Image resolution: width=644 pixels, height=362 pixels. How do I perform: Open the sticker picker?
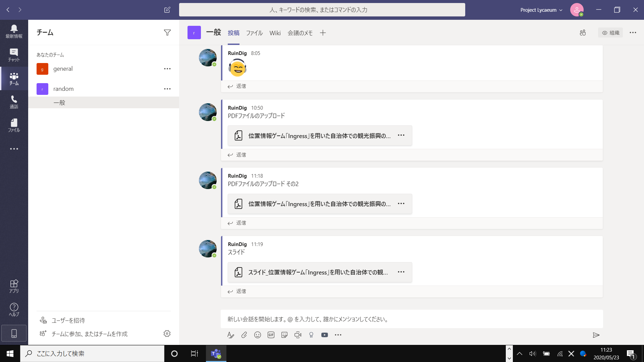pos(284,335)
